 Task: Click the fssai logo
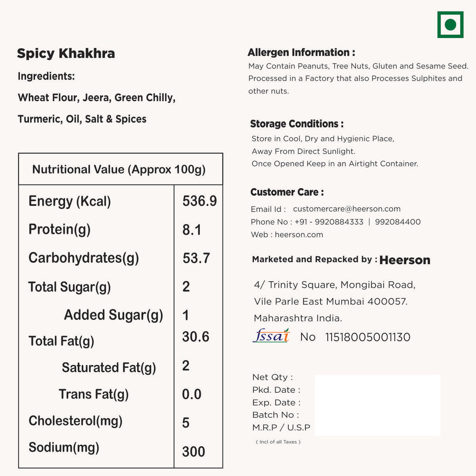[271, 336]
